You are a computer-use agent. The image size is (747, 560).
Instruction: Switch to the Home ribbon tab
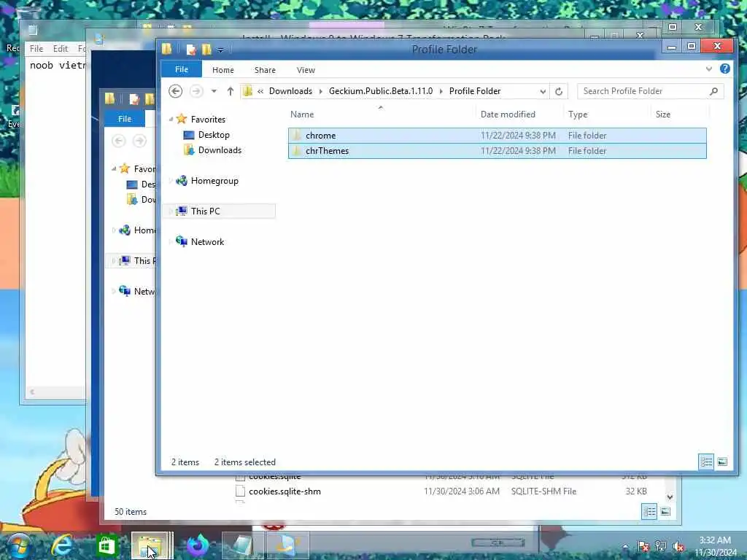coord(223,70)
